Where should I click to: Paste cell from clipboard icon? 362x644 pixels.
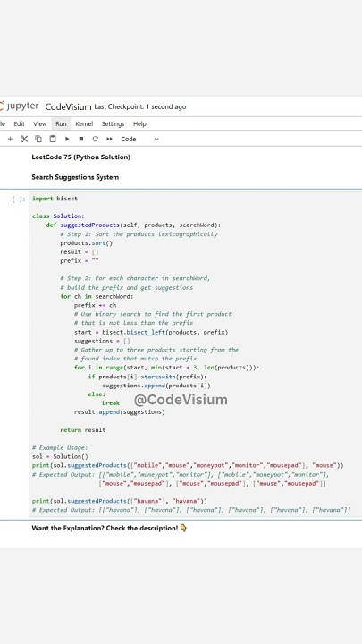(x=53, y=139)
